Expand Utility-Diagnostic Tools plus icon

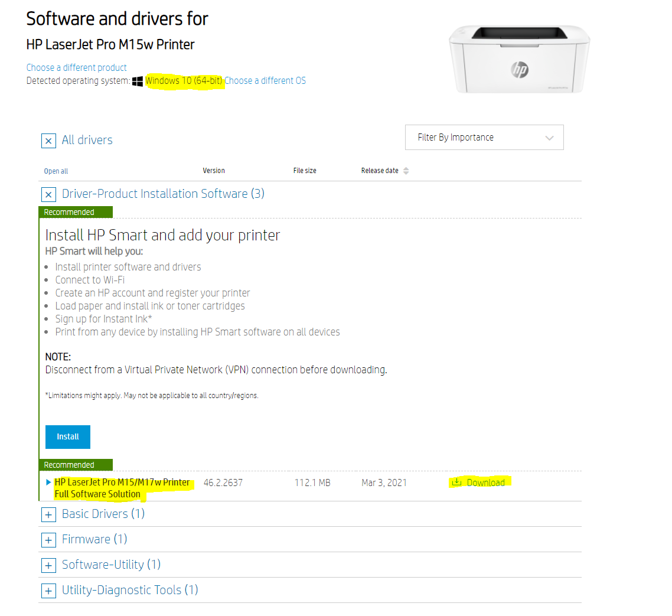coord(48,591)
